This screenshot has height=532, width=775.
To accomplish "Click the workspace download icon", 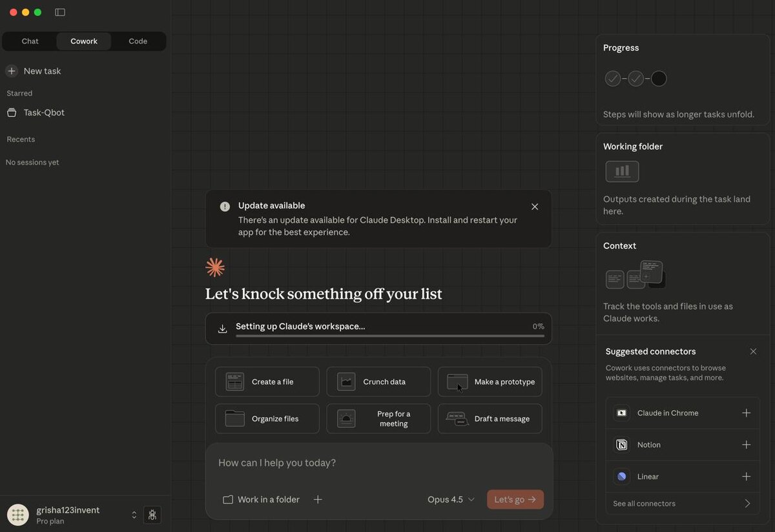I will [x=222, y=329].
